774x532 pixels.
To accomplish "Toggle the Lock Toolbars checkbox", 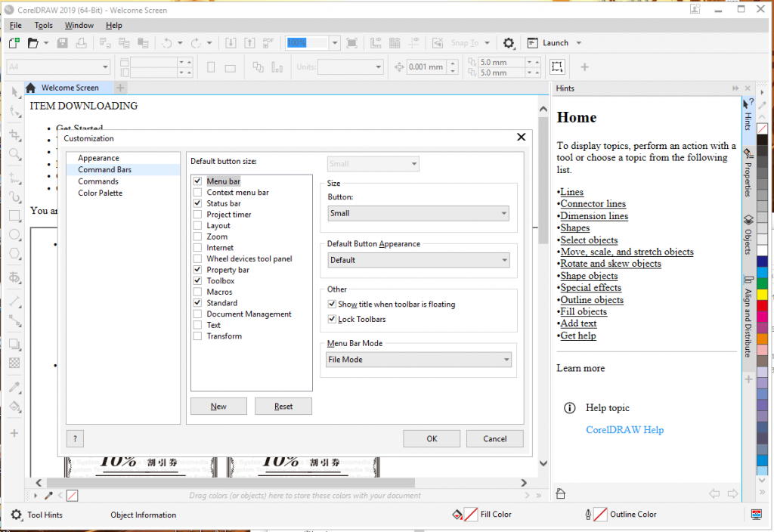I will (x=333, y=319).
